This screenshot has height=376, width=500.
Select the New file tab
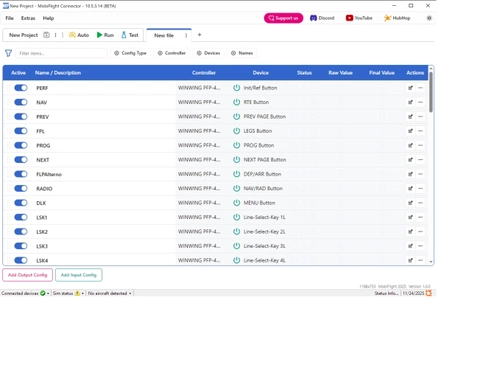[x=164, y=35]
